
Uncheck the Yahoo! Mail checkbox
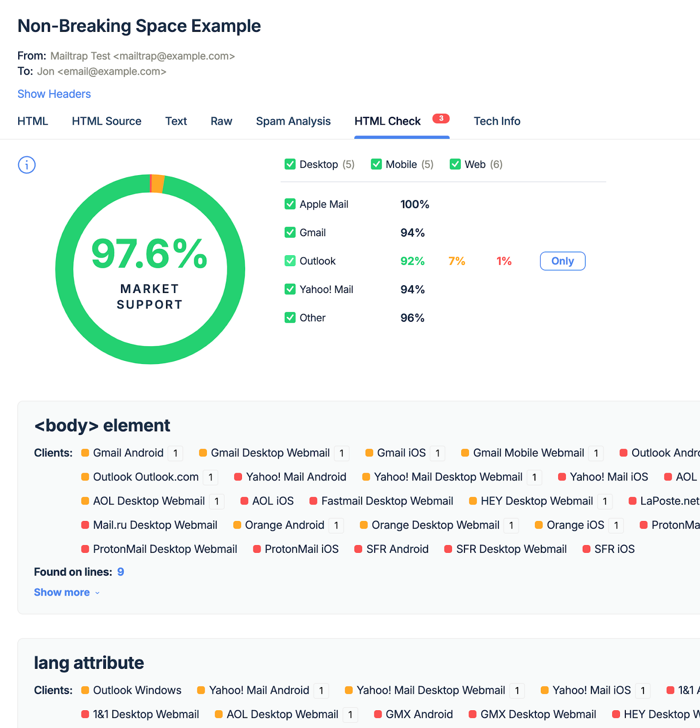click(x=290, y=289)
